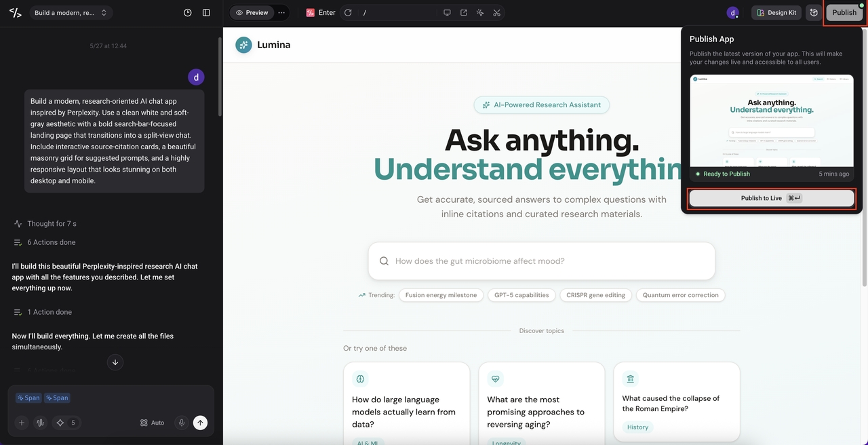Click the History tag

(637, 427)
